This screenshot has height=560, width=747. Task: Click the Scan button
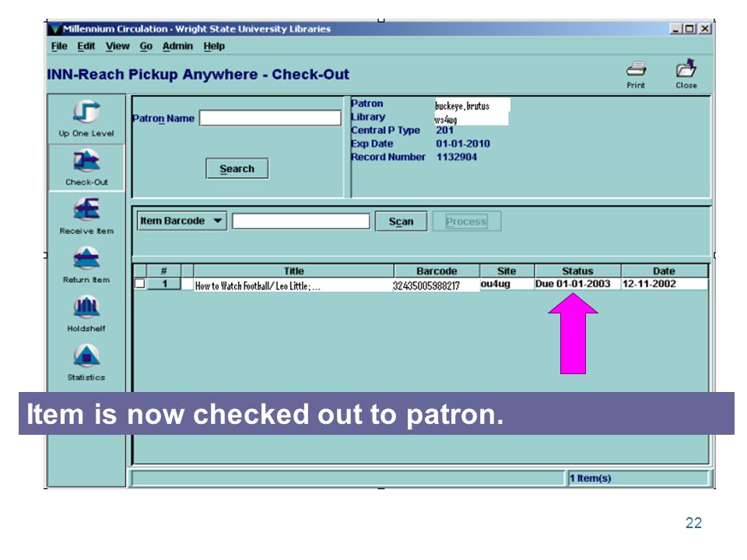(x=401, y=222)
